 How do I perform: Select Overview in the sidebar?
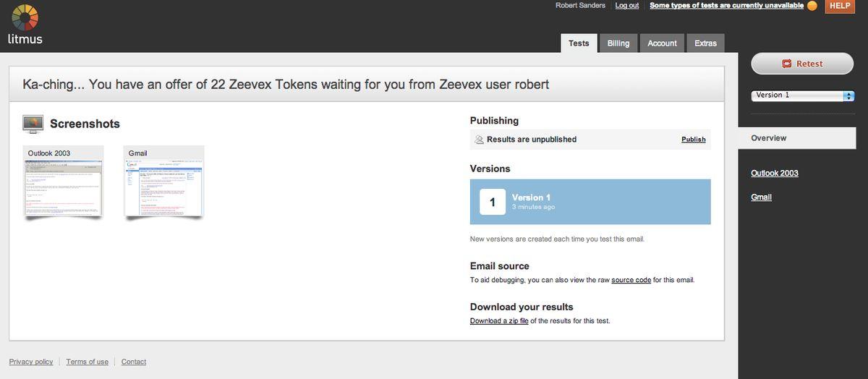(797, 138)
